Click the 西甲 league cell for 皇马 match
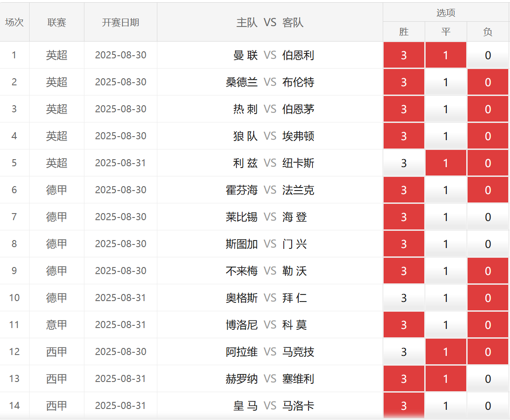 [x=57, y=406]
